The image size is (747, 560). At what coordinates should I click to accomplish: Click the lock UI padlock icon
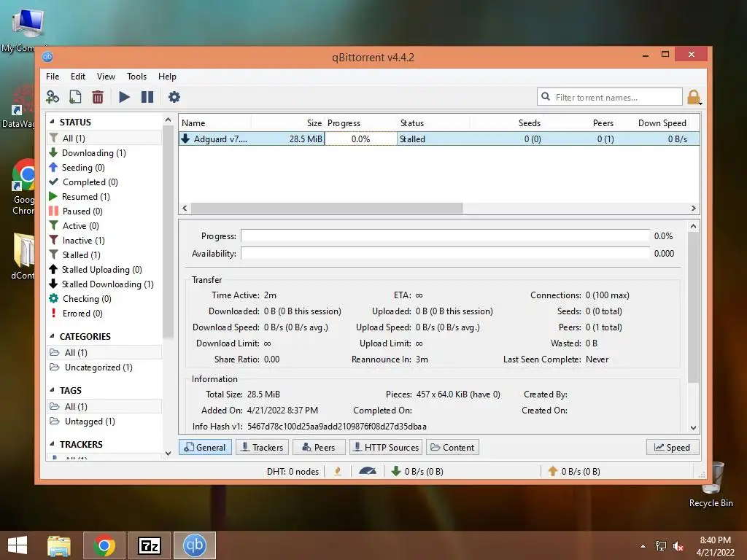point(694,97)
